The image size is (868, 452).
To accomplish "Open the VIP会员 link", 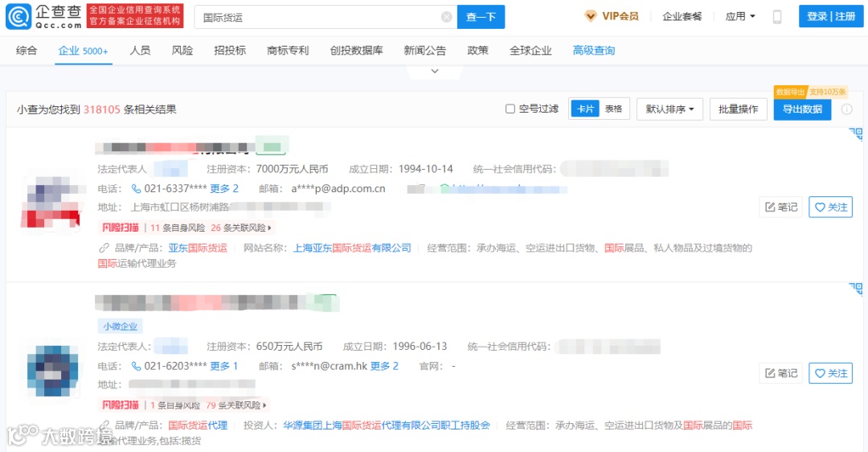I will pyautogui.click(x=620, y=17).
